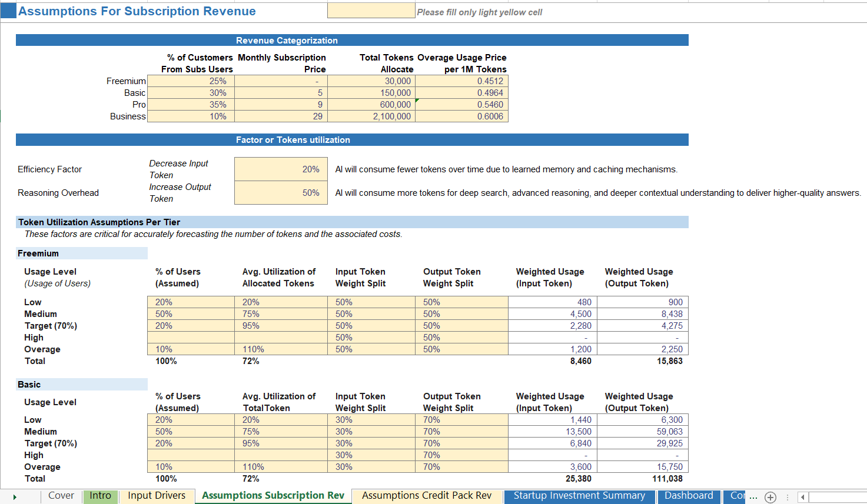Select the Efficiency Factor 20% cell

[281, 169]
